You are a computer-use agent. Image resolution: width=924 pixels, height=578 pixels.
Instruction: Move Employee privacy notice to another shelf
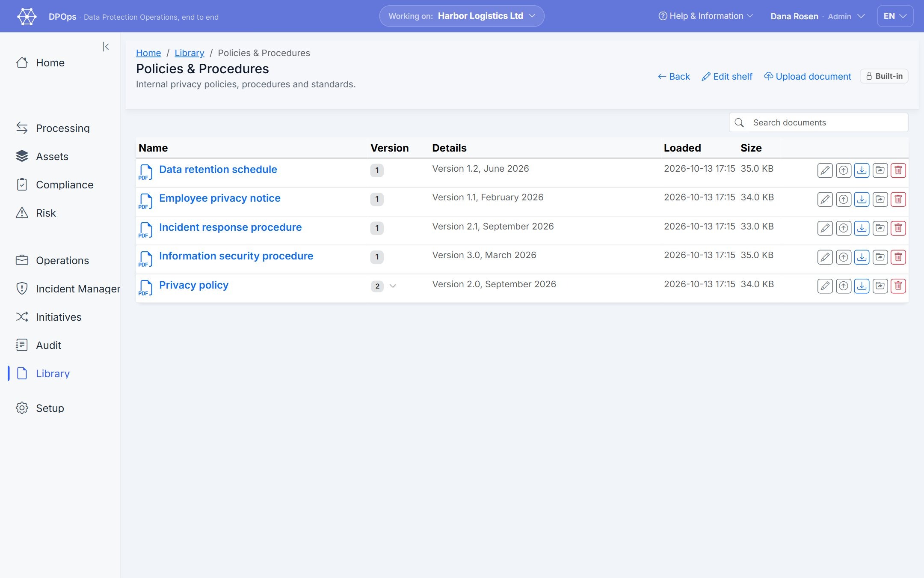pos(880,199)
